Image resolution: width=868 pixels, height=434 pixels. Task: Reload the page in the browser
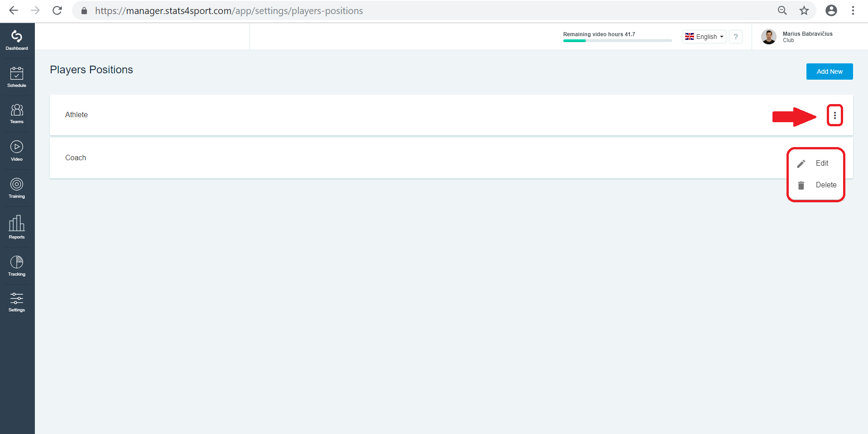57,10
